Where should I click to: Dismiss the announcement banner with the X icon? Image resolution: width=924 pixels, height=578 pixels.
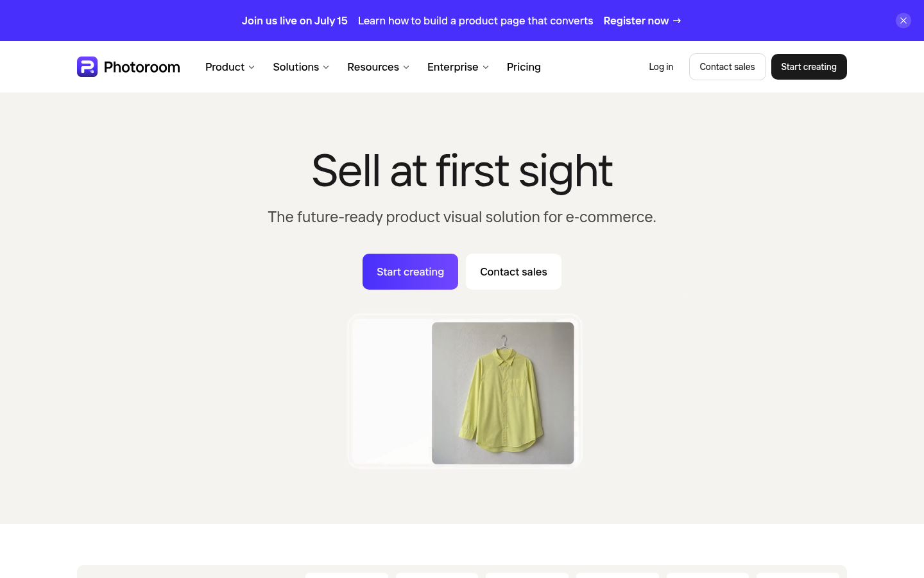[903, 21]
